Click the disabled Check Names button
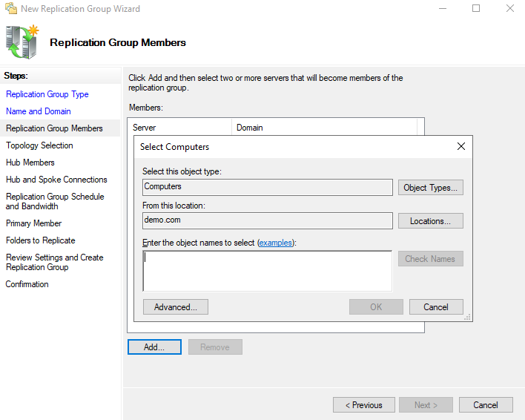Image resolution: width=525 pixels, height=420 pixels. click(x=430, y=259)
